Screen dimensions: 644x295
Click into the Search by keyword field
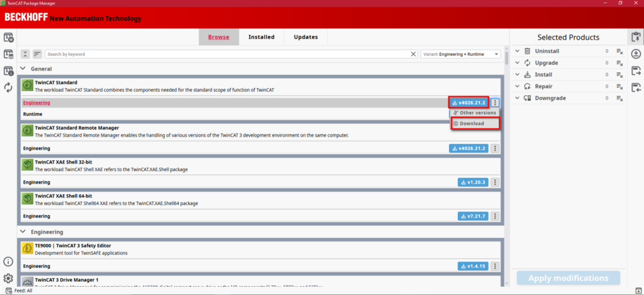pos(228,54)
